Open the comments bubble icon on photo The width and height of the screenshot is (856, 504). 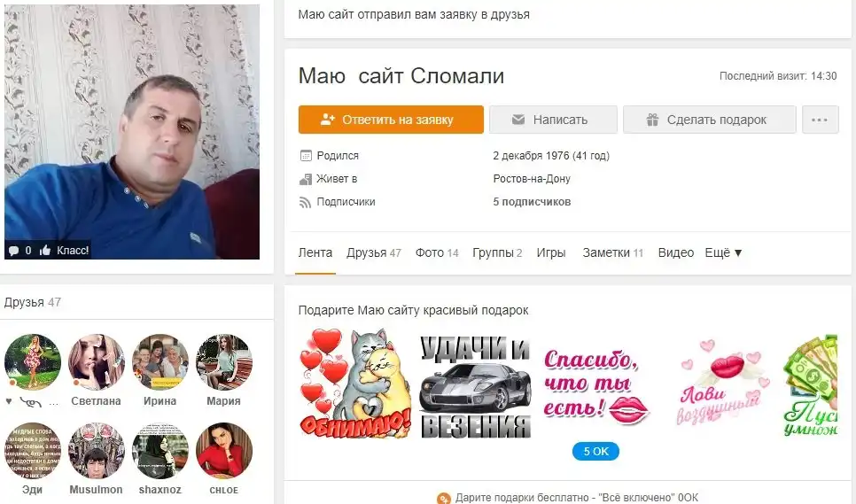tap(13, 251)
